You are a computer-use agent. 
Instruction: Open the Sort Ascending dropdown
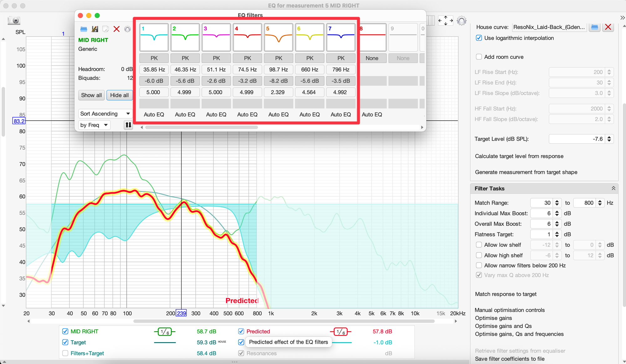tap(105, 114)
